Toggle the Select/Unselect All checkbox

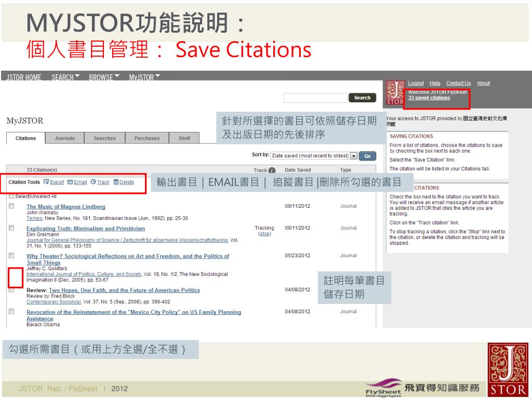11,196
